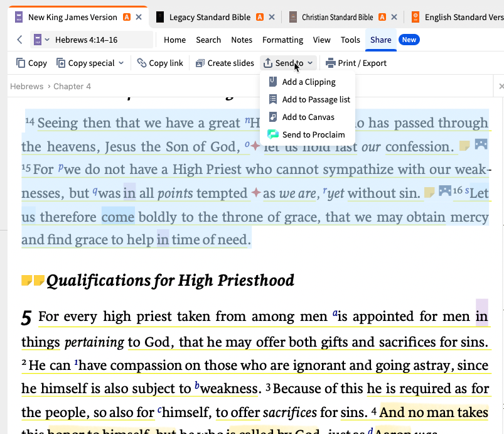Click the book icon on Christian Standard Bible tab
Image resolution: width=504 pixels, height=434 pixels.
[293, 17]
